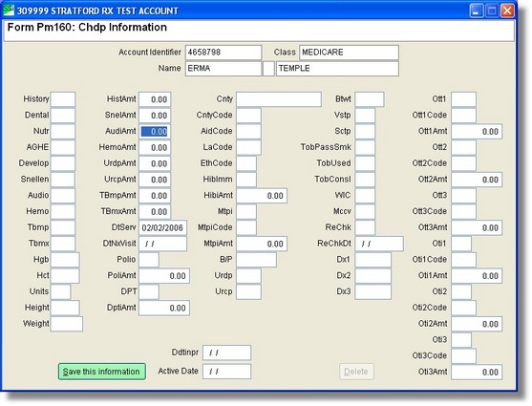This screenshot has width=532, height=406.
Task: Click the Dx1 diagnosis field
Action: 372,259
